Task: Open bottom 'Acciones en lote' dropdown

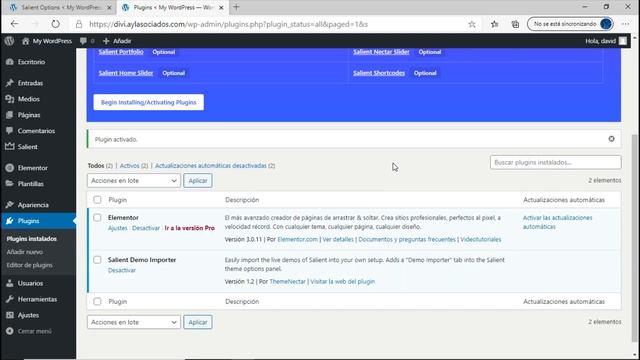Action: click(x=133, y=322)
